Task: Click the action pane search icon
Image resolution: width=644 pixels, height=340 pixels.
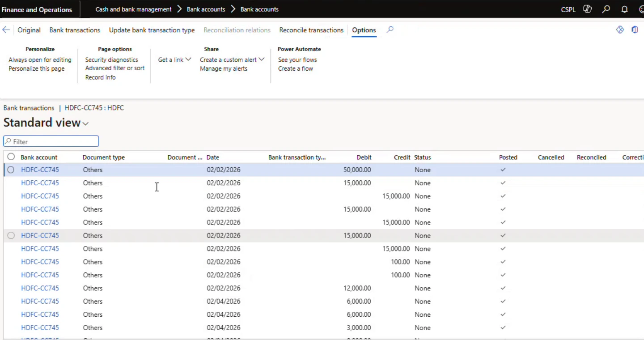Action: (390, 30)
